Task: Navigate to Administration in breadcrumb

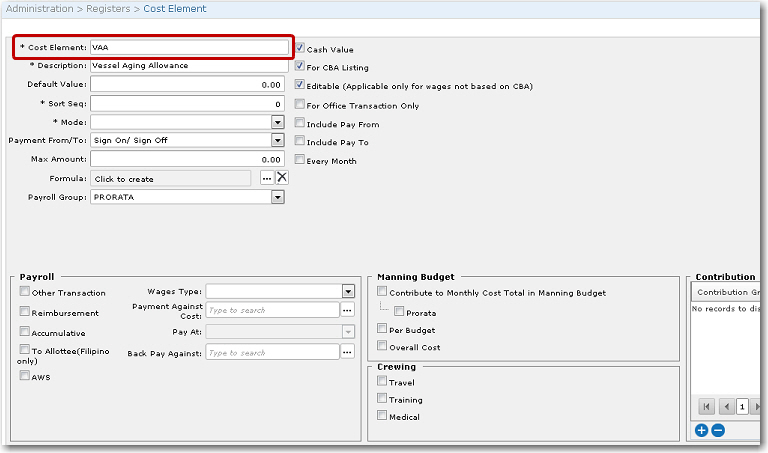Action: point(39,9)
